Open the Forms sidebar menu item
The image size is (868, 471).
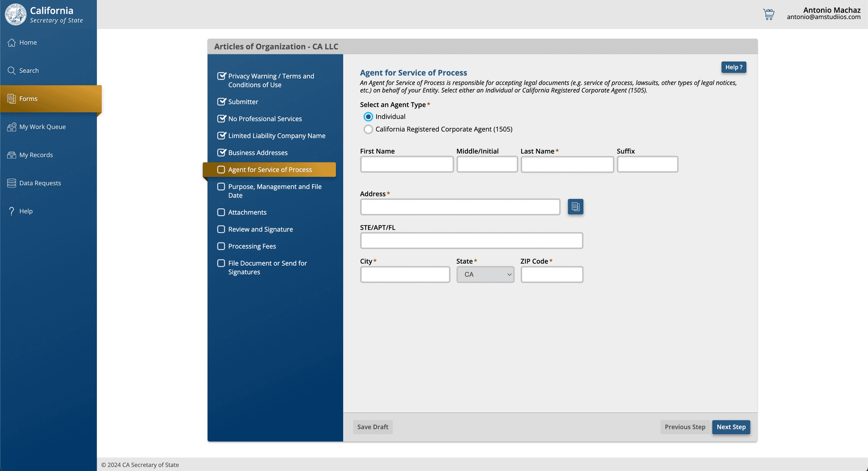(x=28, y=99)
